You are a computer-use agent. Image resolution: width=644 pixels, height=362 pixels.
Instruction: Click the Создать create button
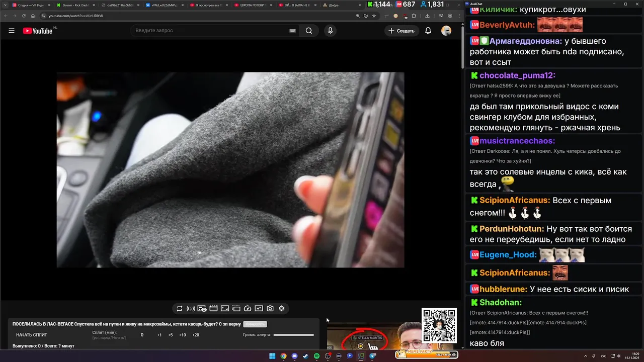[401, 31]
